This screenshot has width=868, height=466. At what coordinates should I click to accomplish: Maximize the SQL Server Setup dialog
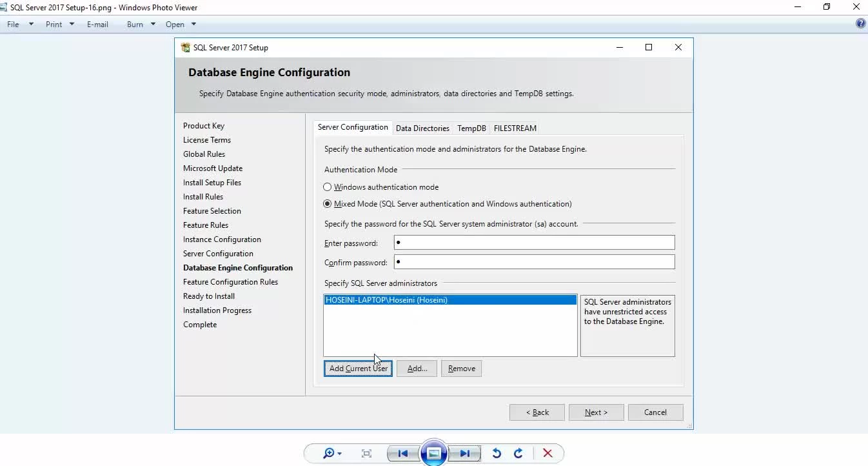649,47
